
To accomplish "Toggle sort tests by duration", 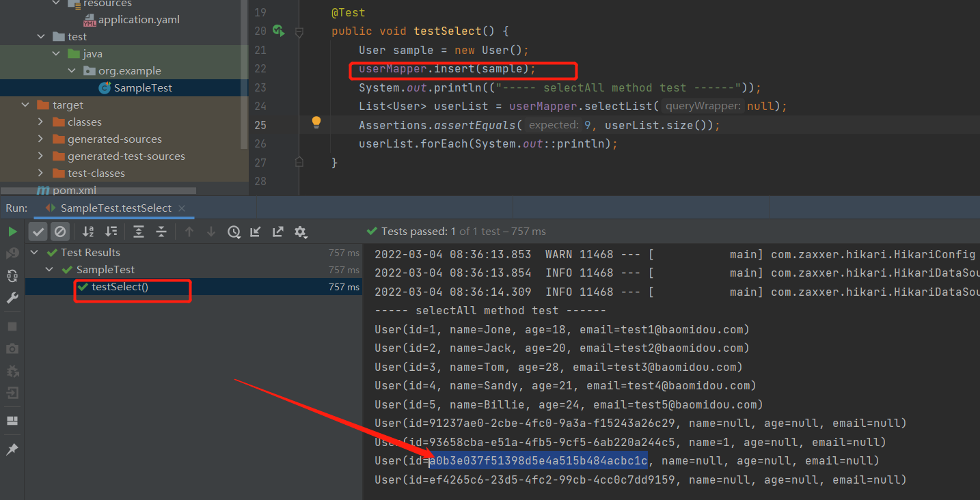I will (111, 231).
